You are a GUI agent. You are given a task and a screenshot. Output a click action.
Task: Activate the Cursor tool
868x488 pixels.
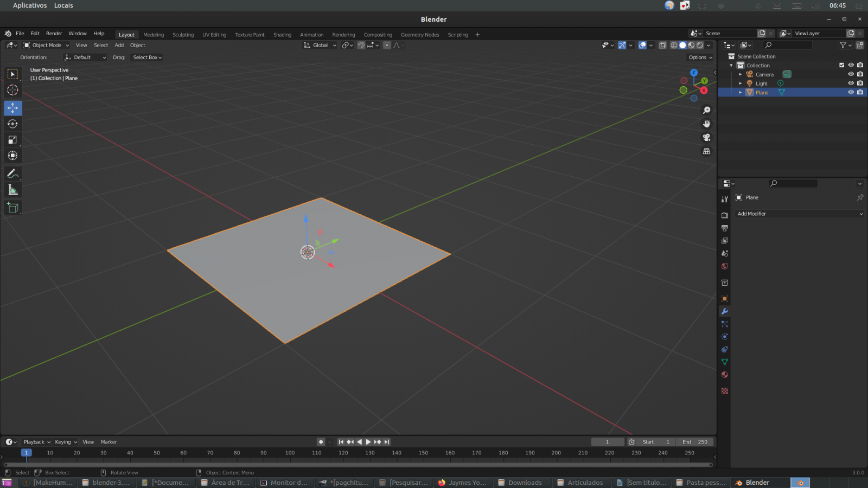12,90
